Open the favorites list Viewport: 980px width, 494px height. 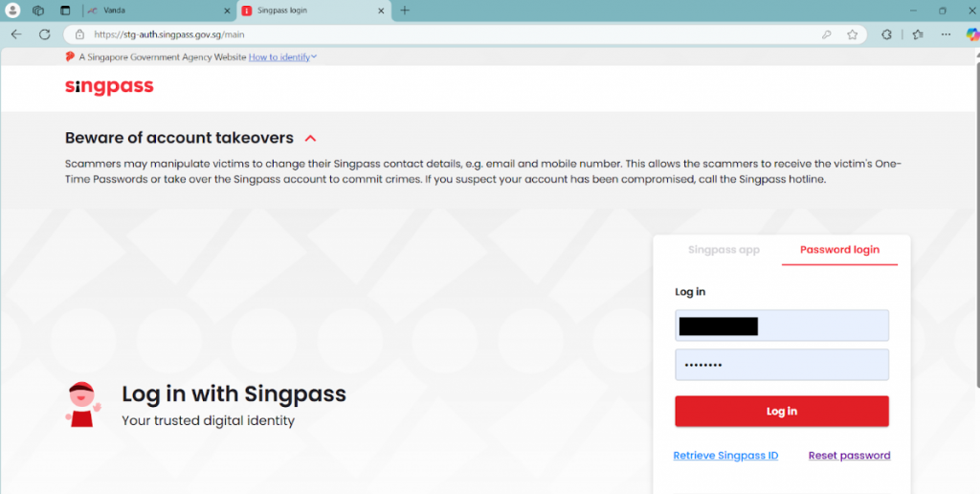[918, 34]
